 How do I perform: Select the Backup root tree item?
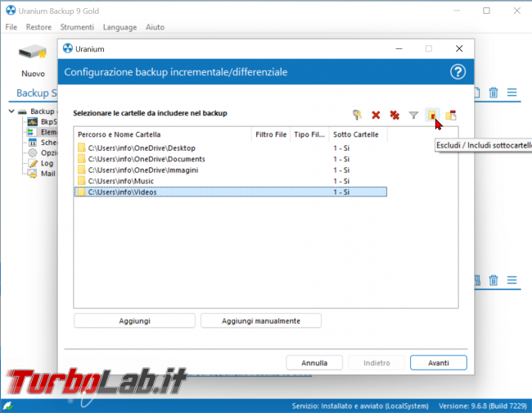43,111
